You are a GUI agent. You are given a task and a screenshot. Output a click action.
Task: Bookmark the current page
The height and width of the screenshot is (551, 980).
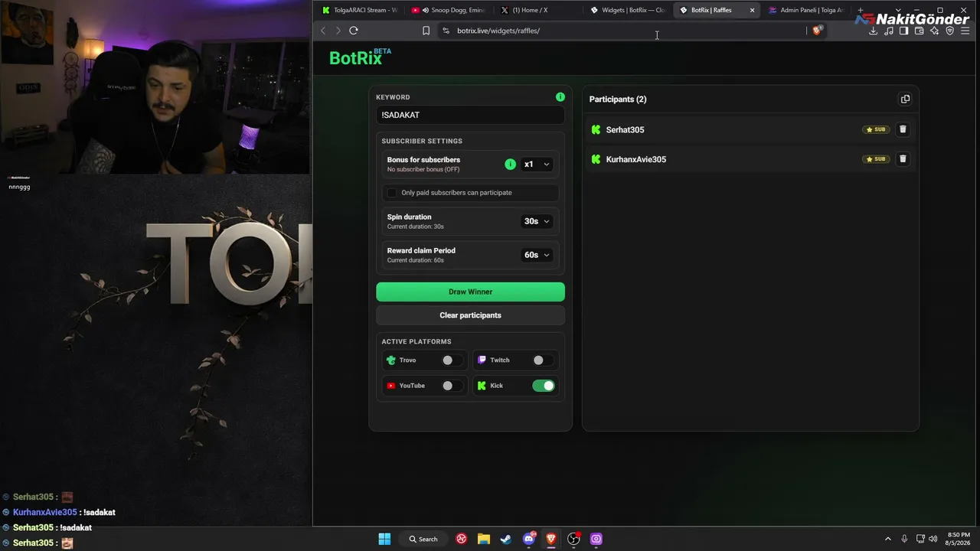point(426,31)
